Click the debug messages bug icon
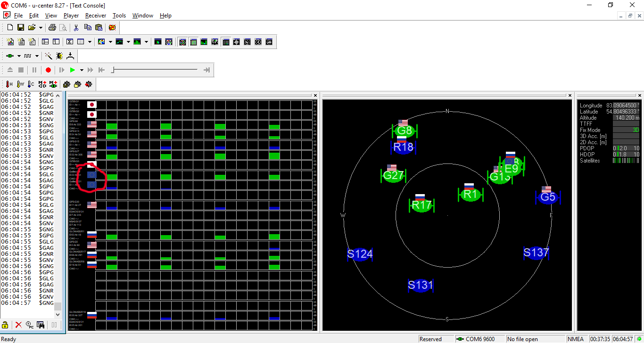Viewport: 644px width, 343px height. (59, 56)
